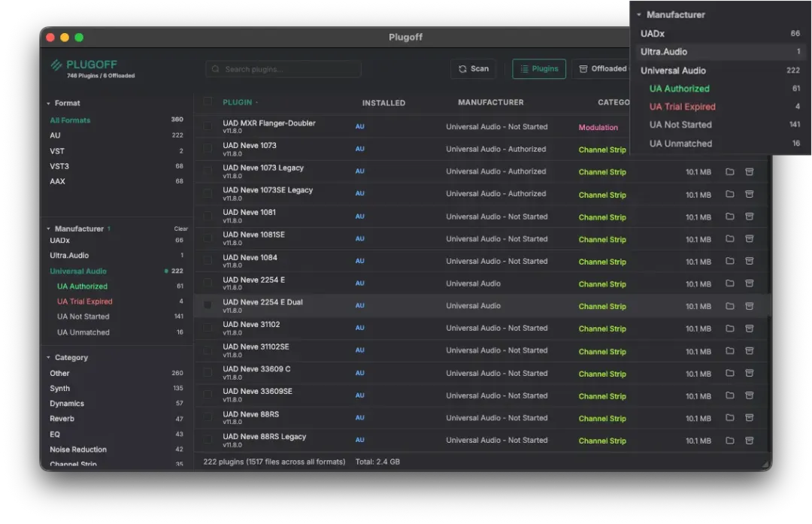Viewport: 812px width, 524px height.
Task: Check the UAD Neve 2254 E Dual checkbox
Action: pos(208,305)
